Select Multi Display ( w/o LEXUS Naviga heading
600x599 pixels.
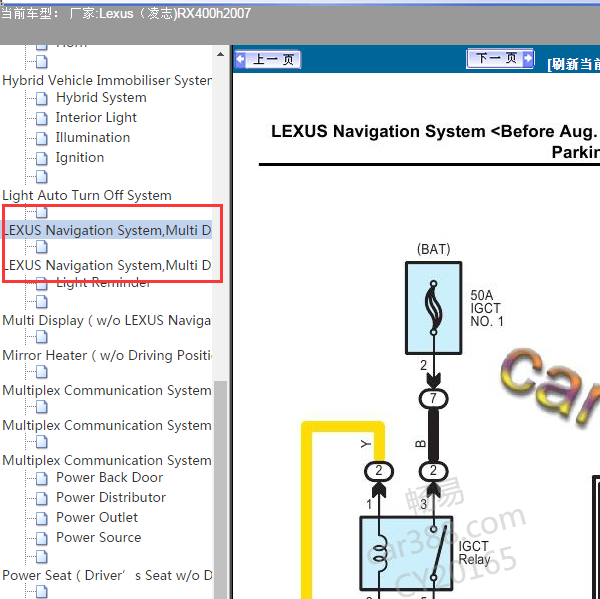(x=107, y=321)
